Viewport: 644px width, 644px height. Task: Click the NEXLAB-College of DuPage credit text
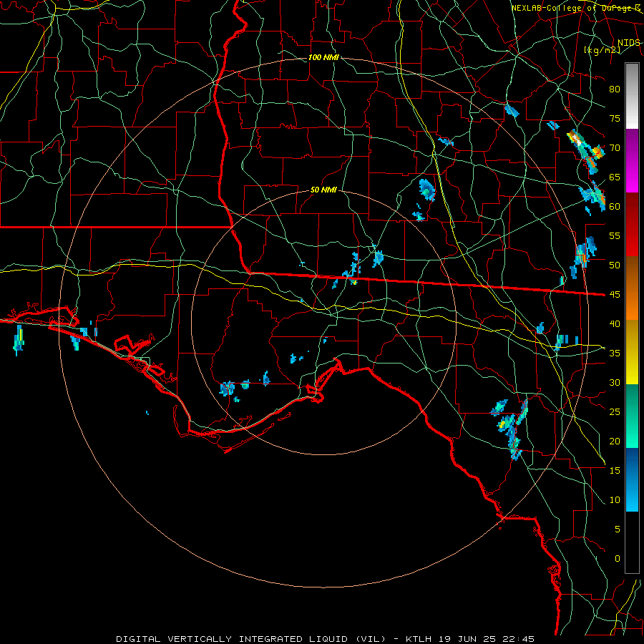point(576,8)
